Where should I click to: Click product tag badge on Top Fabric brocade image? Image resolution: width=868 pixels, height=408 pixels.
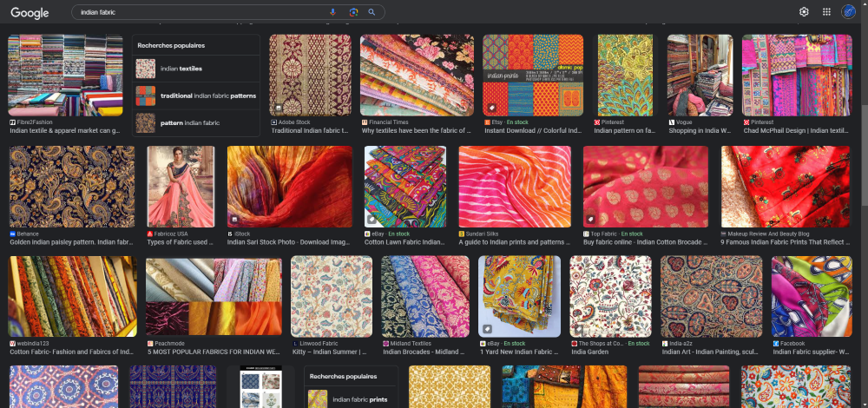[591, 220]
